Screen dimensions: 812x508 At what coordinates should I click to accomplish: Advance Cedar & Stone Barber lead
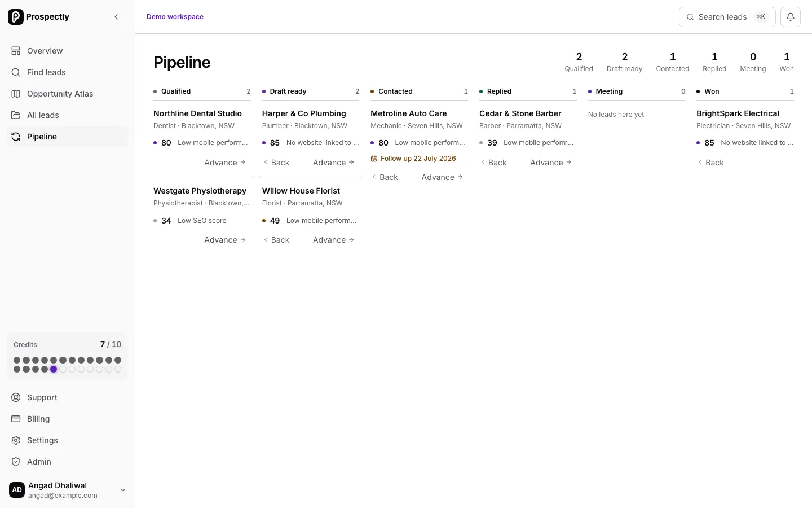pos(551,163)
